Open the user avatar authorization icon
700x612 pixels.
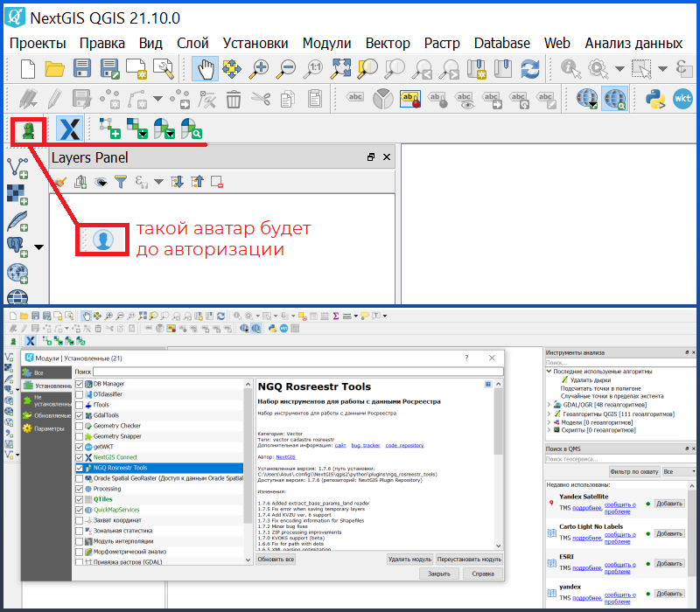[29, 130]
